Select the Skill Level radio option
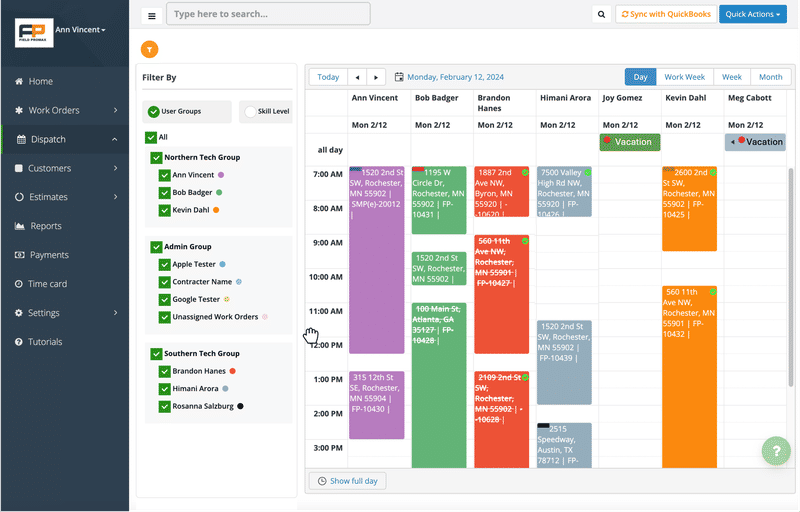 250,112
